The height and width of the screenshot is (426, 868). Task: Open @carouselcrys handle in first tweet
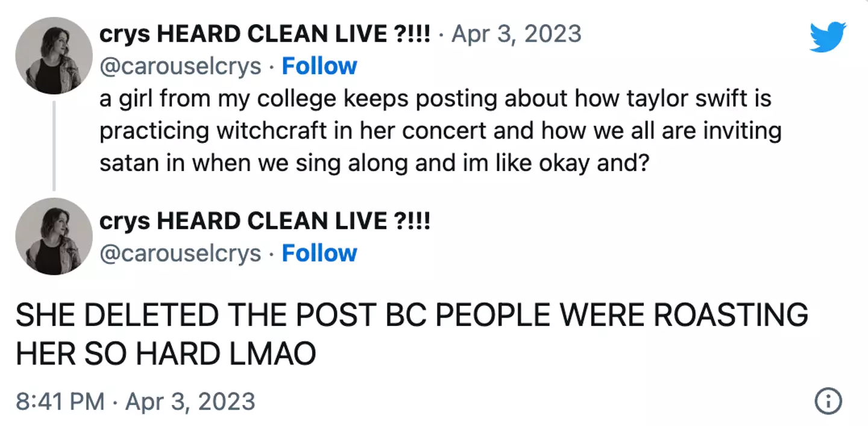coord(180,66)
